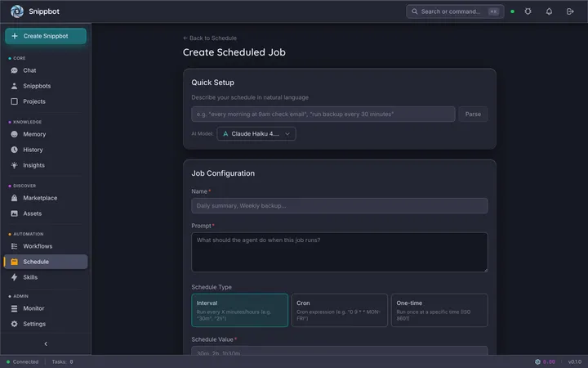
Task: Open Assets image icon
Action: [14, 213]
